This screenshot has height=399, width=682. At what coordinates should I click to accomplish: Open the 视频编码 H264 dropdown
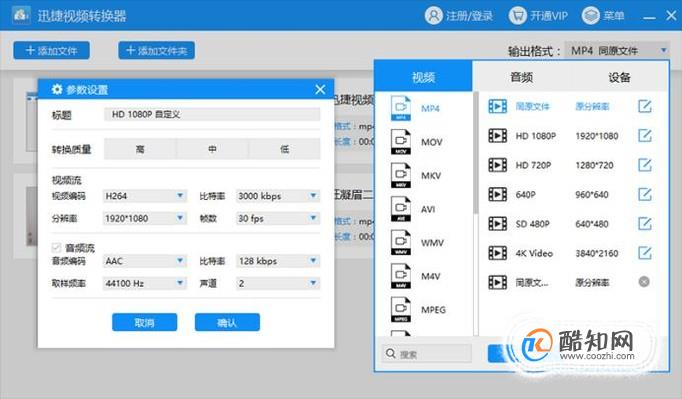tap(144, 196)
